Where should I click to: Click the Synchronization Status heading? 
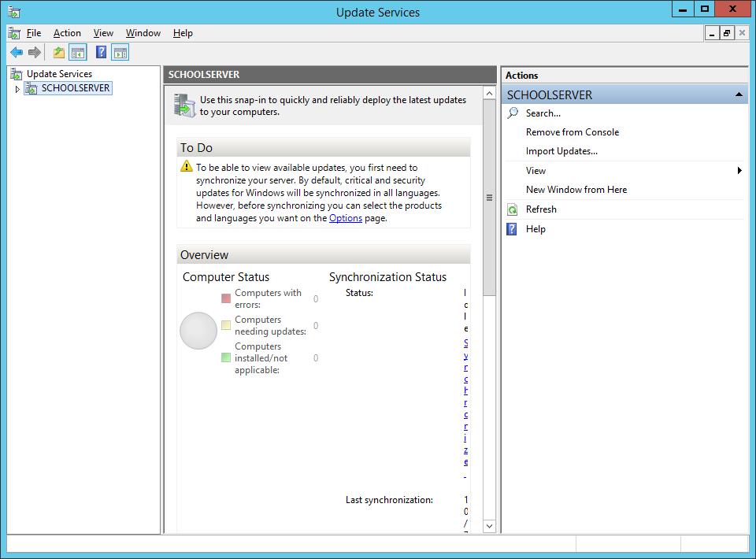[x=387, y=277]
